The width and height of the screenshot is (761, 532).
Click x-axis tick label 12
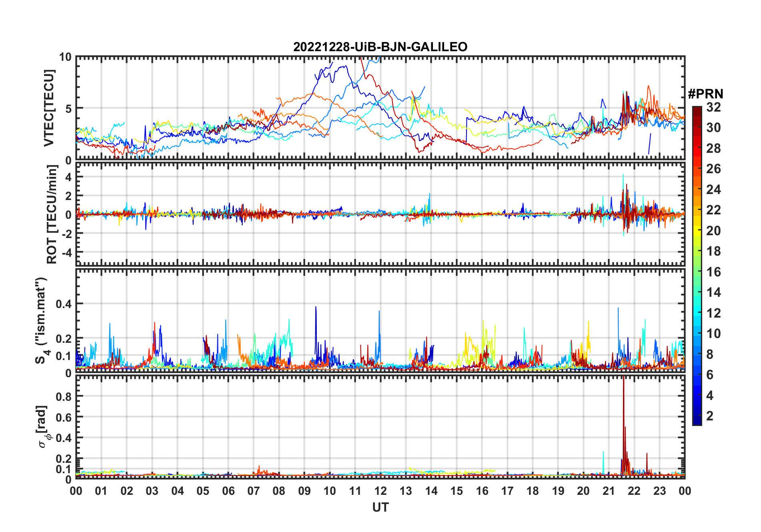click(x=380, y=491)
